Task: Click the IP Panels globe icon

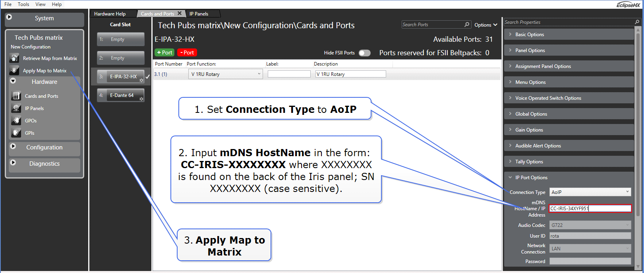Action: [16, 108]
